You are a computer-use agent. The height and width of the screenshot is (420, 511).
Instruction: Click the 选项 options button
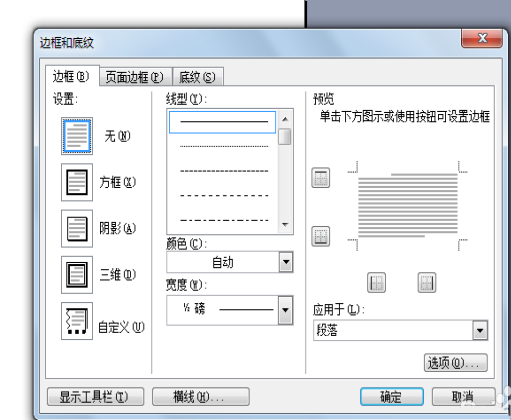point(456,363)
